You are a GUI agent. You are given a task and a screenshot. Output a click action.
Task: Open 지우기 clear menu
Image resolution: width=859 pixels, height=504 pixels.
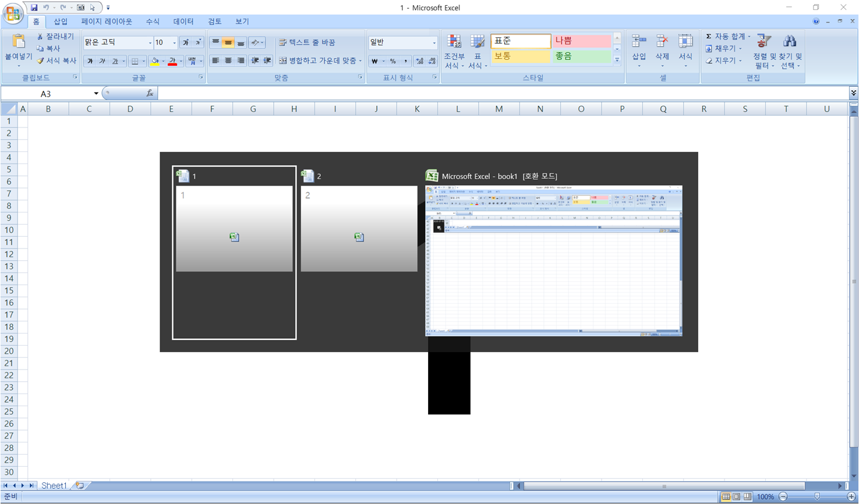724,61
